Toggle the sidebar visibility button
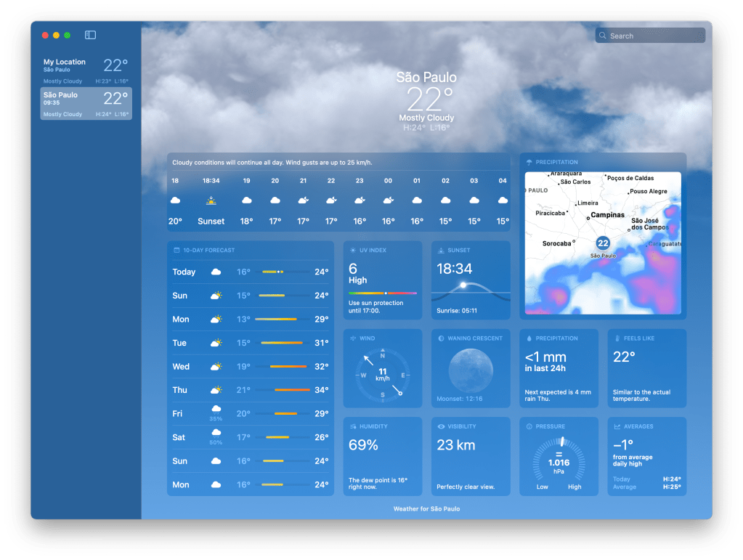The width and height of the screenshot is (743, 560). coord(90,35)
